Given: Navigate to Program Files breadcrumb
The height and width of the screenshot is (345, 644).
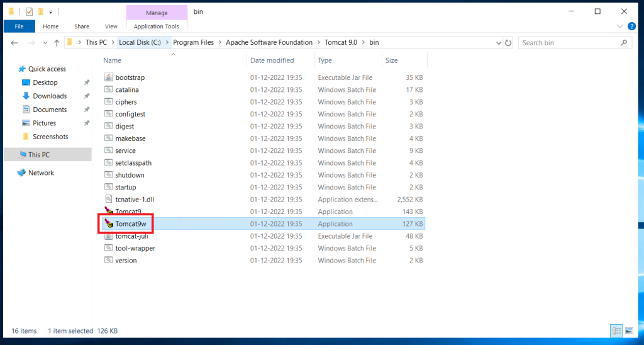Looking at the screenshot, I should click(194, 42).
